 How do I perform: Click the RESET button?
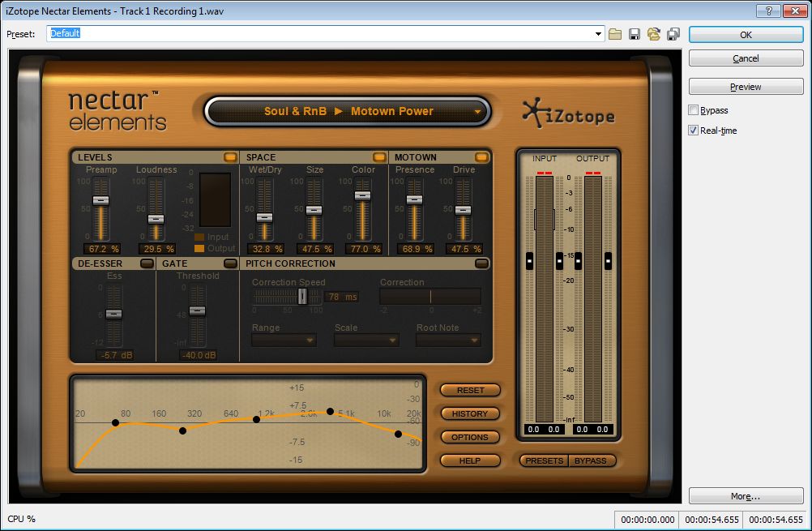(470, 390)
